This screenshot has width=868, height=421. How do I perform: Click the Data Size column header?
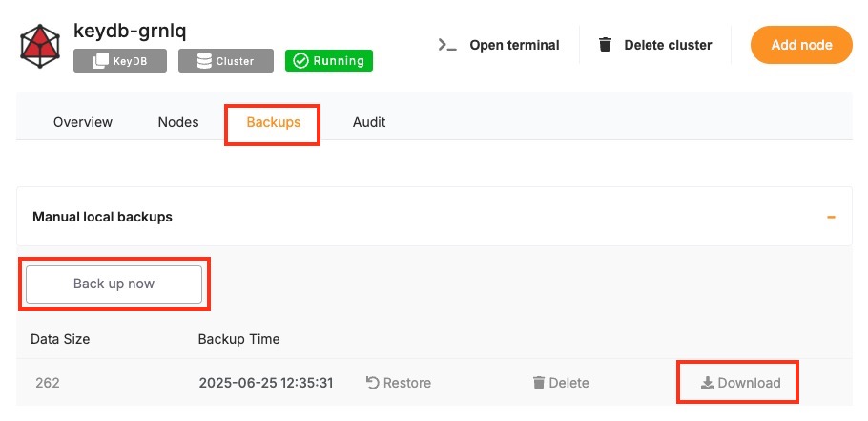point(60,339)
